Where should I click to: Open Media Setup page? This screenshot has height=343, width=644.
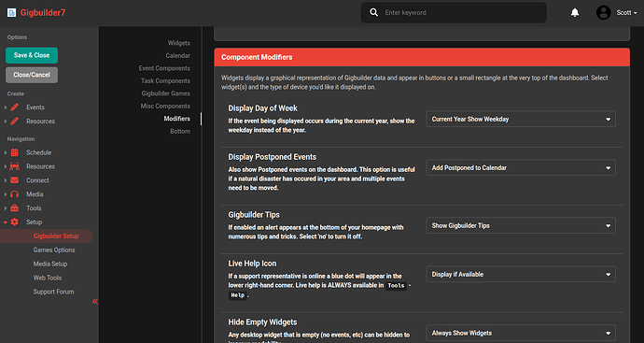[50, 264]
